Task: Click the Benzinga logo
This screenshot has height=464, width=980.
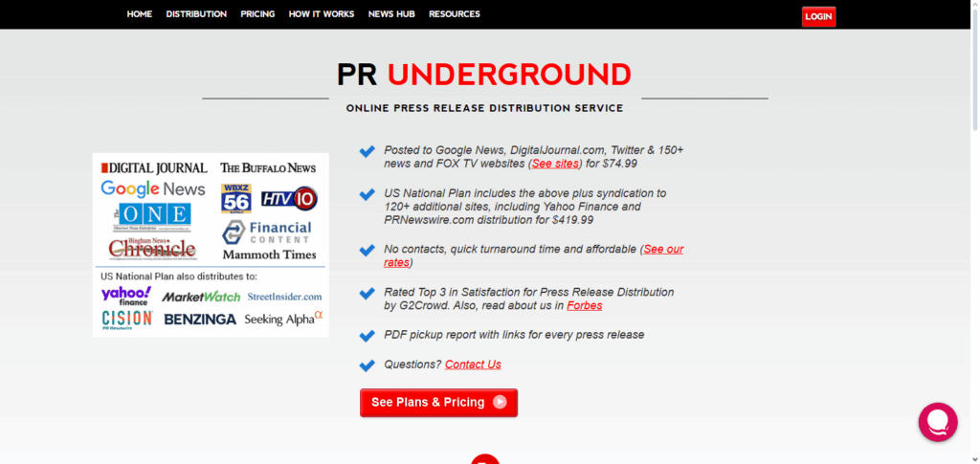Action: 200,320
